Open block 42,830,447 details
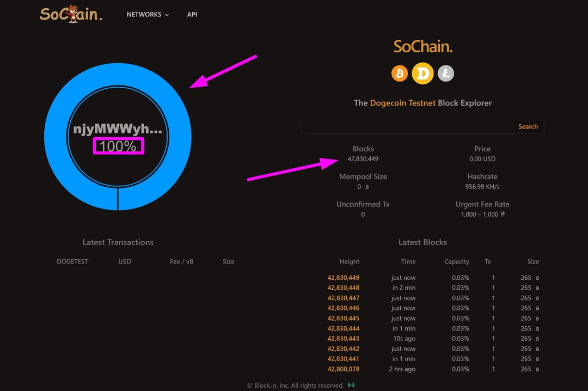This screenshot has width=588, height=391. tap(343, 298)
